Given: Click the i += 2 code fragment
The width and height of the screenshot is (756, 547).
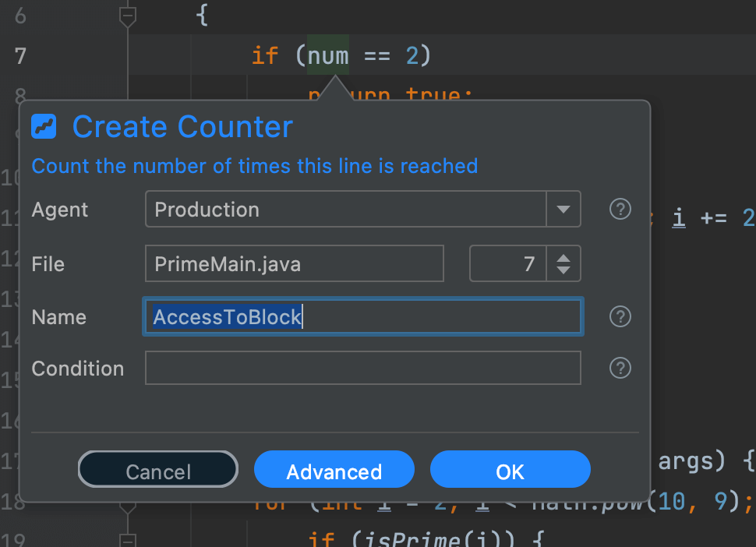Looking at the screenshot, I should [x=712, y=218].
